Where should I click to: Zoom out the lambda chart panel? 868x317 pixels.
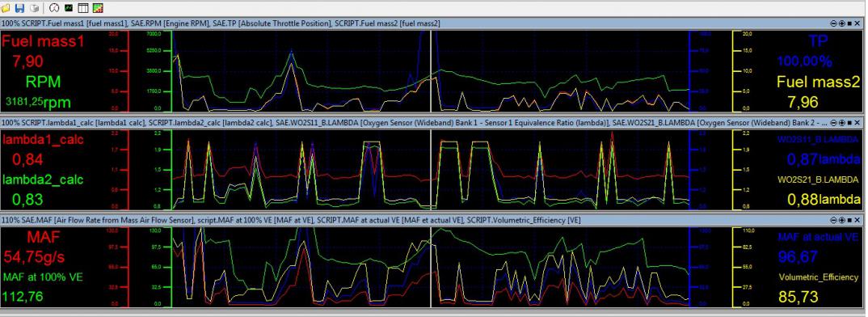click(834, 122)
